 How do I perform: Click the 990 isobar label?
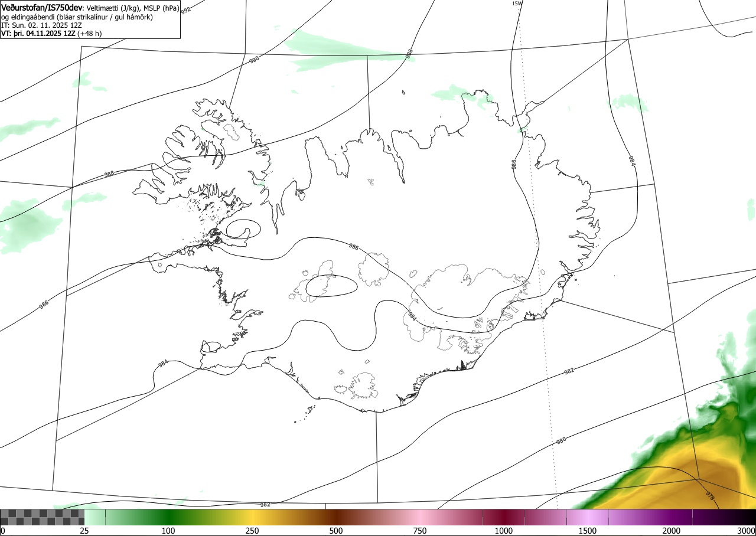click(254, 60)
